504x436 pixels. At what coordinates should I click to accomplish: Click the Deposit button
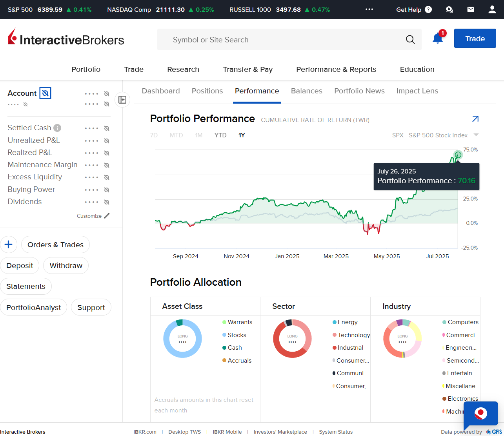coord(20,266)
